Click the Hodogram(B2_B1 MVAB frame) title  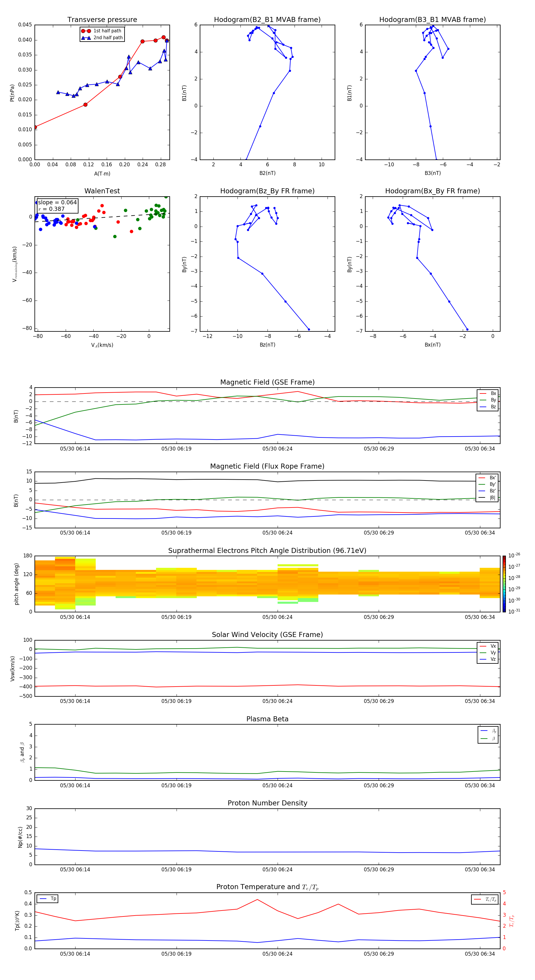click(x=267, y=20)
